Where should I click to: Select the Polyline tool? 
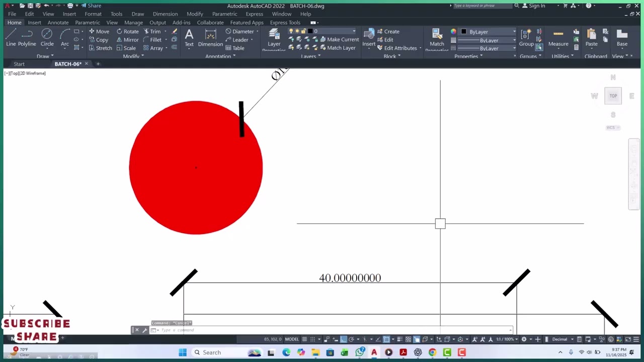tap(27, 37)
